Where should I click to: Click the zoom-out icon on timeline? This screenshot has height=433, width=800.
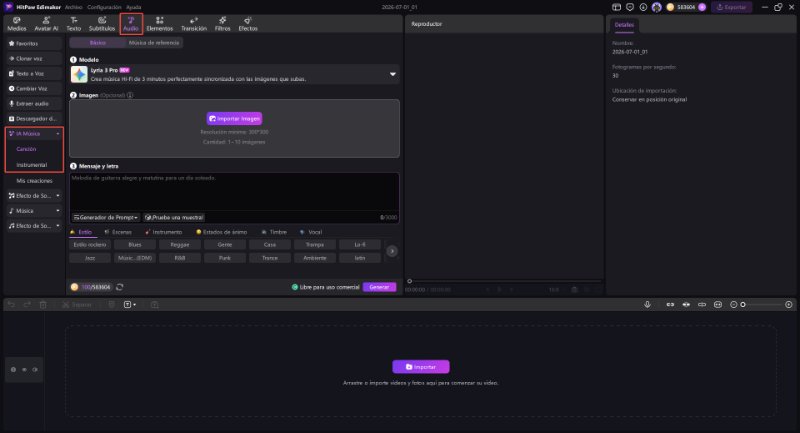click(733, 304)
